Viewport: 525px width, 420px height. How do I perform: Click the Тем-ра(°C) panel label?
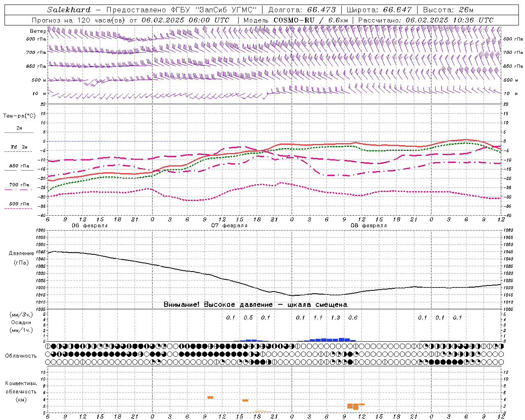tap(19, 116)
